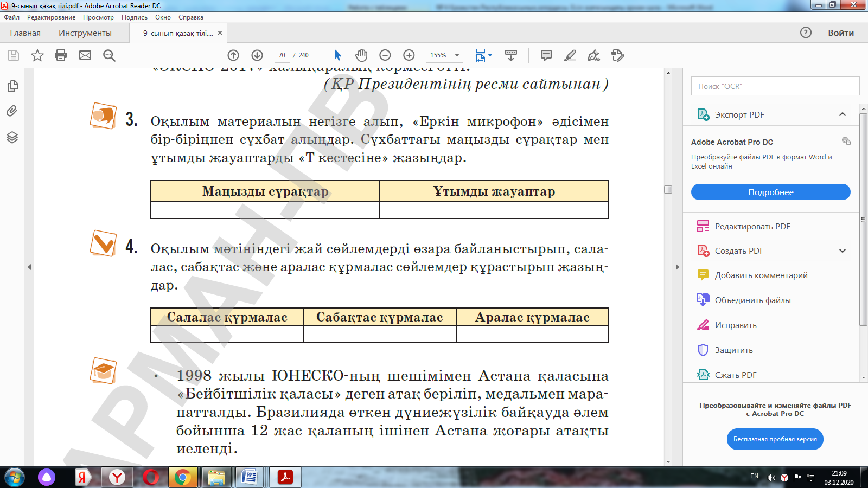Open Microsoft Word from the taskbar
Viewport: 868px width, 488px height.
click(249, 477)
